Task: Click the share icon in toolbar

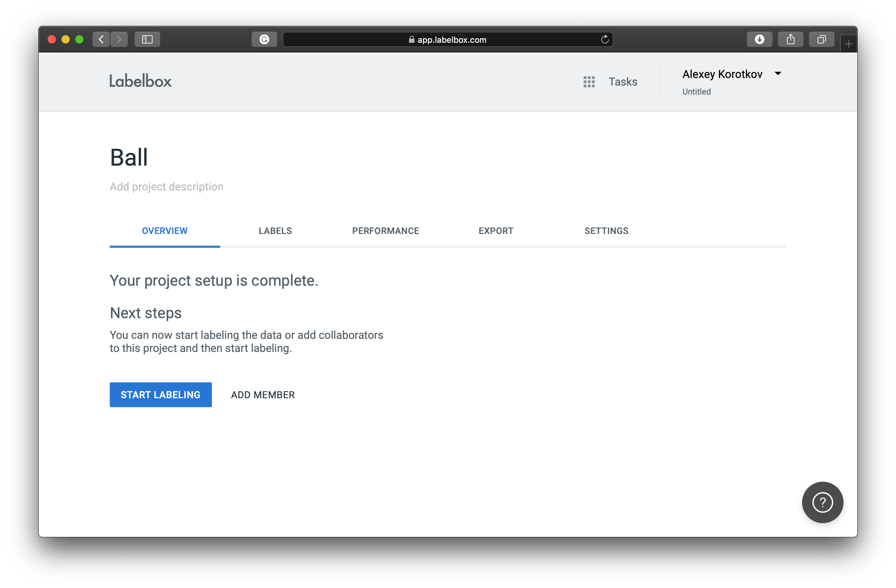Action: [791, 39]
